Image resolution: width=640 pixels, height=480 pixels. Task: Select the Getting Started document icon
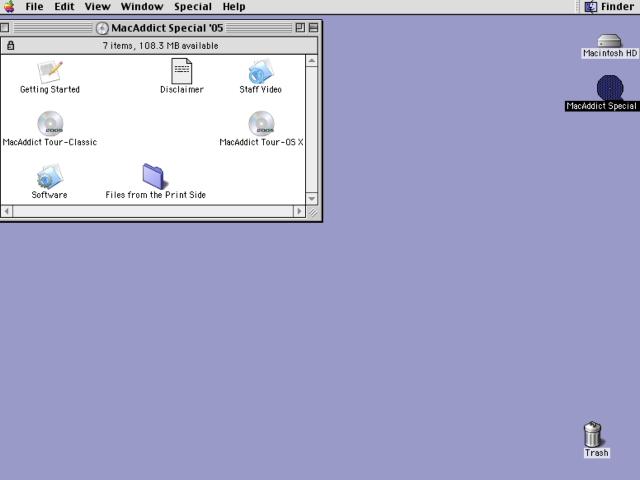pos(50,71)
